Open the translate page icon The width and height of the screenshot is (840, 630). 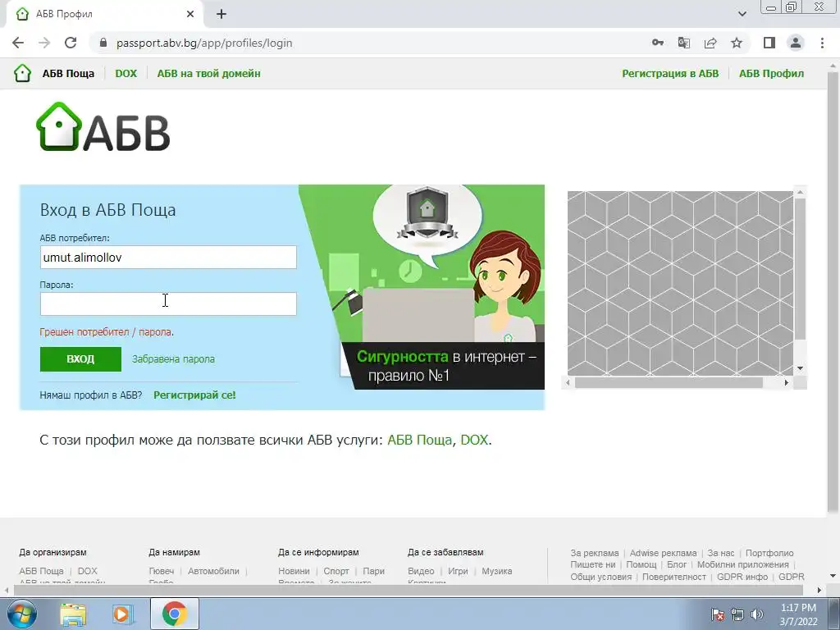coord(683,43)
